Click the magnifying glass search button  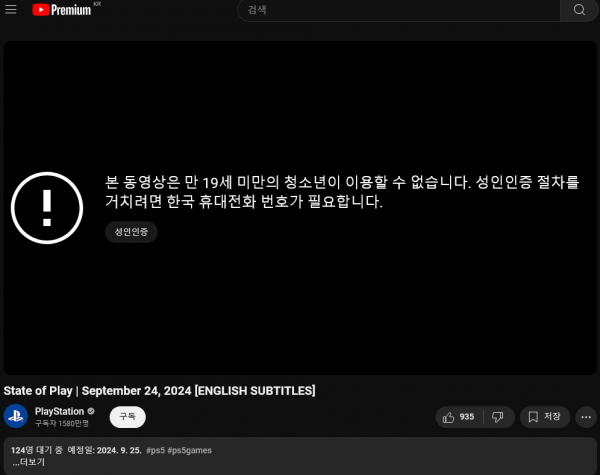point(579,10)
